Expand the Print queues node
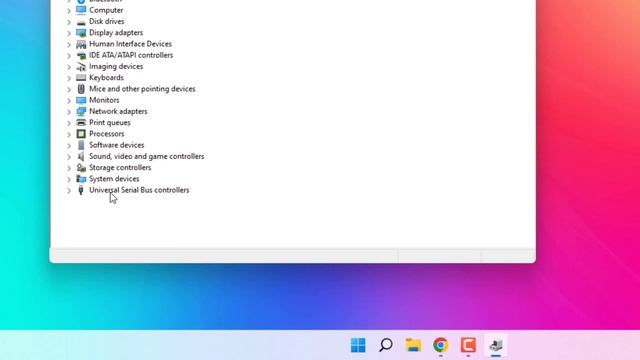 (x=69, y=122)
